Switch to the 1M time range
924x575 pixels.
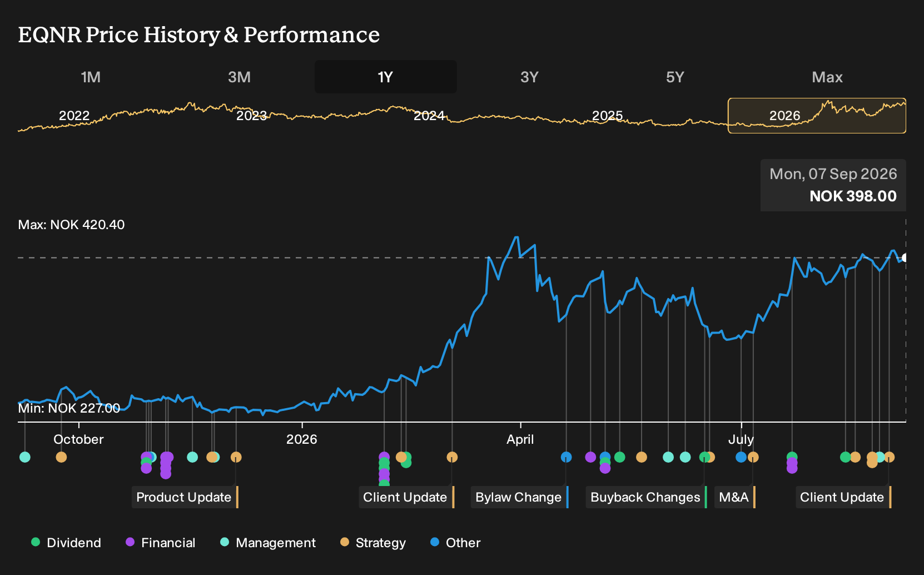tap(91, 77)
